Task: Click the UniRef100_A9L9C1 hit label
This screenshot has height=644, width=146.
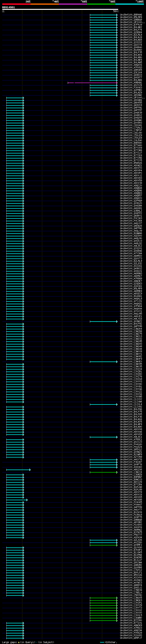Action: pyautogui.click(x=131, y=437)
